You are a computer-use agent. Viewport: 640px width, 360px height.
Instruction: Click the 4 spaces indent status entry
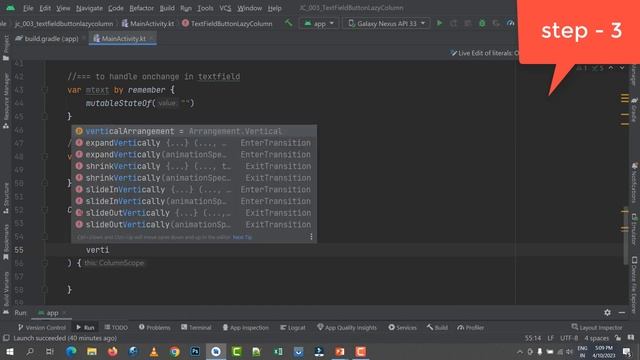[596, 338]
